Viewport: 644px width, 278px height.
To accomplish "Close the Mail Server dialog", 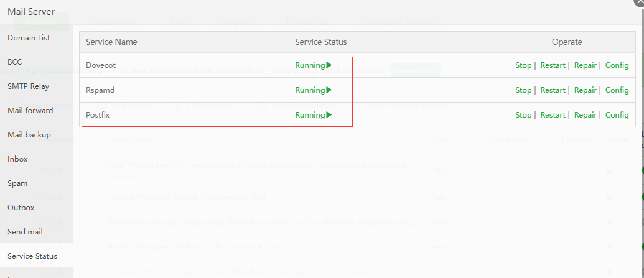I will tap(639, 2).
